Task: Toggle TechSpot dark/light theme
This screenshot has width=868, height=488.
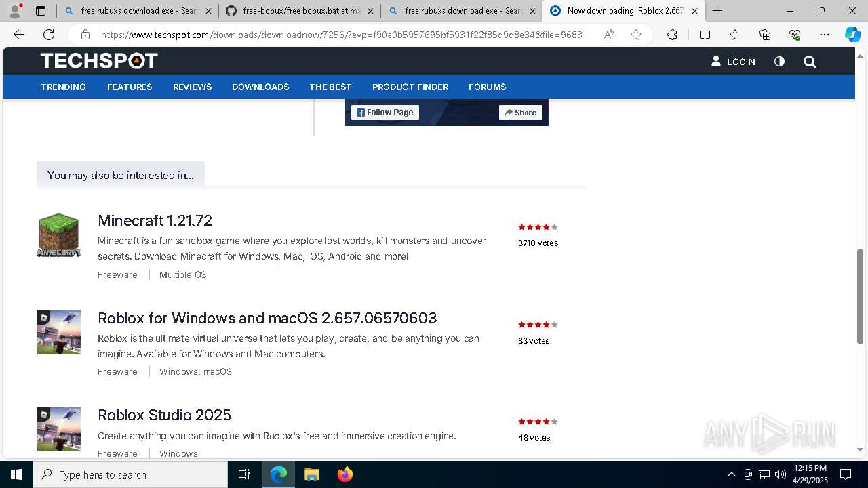Action: tap(779, 62)
